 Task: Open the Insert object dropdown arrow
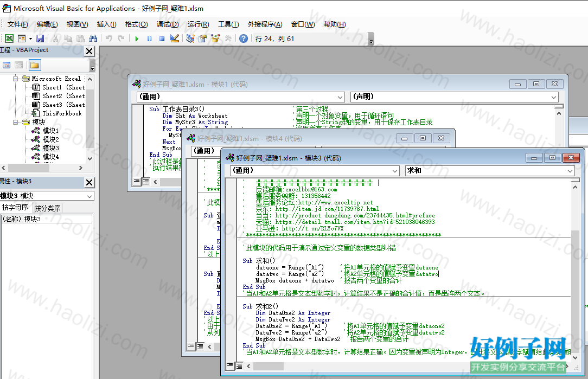click(30, 38)
